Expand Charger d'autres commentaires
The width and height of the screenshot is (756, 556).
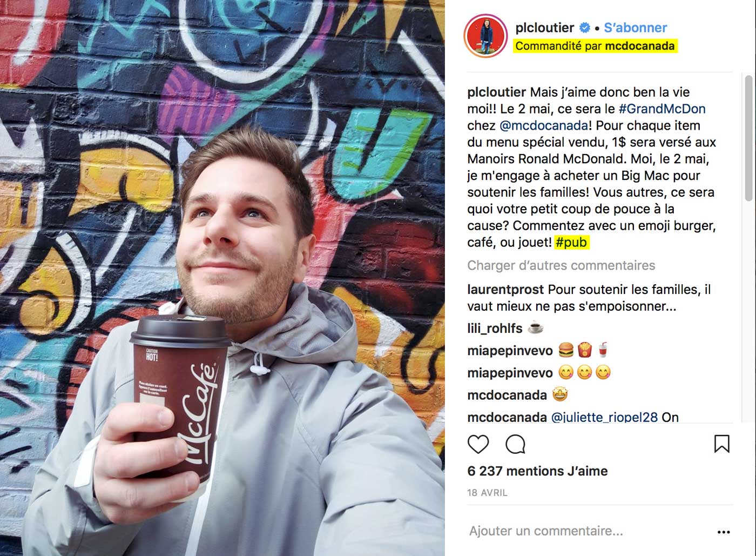[x=561, y=265]
